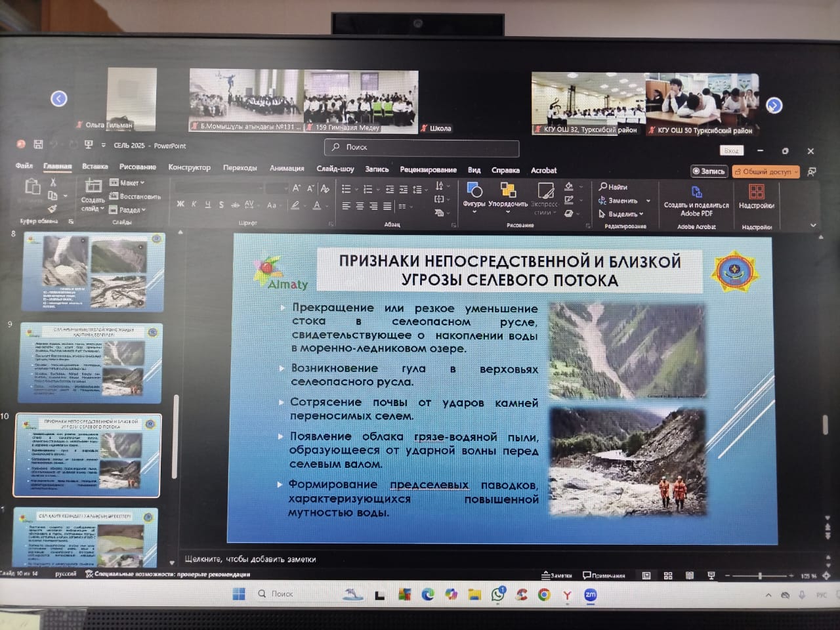This screenshot has width=840, height=630.
Task: Click Заменить (Replace) icon
Action: 603,201
